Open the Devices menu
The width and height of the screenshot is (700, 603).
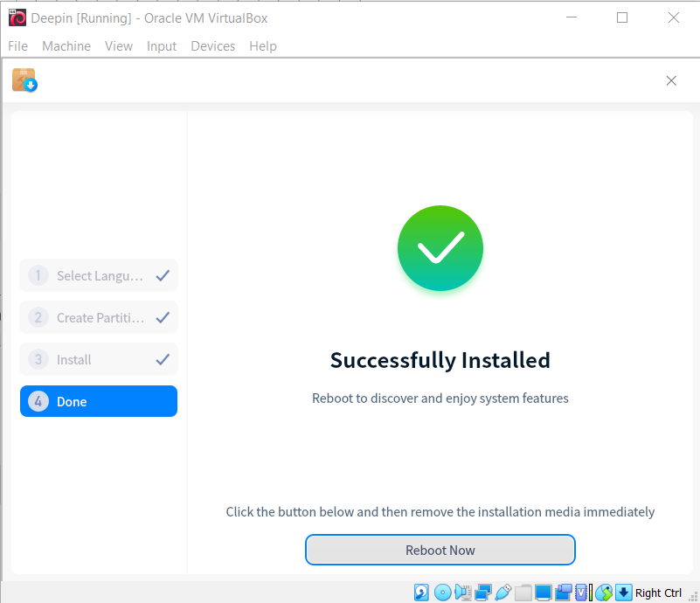click(x=212, y=46)
